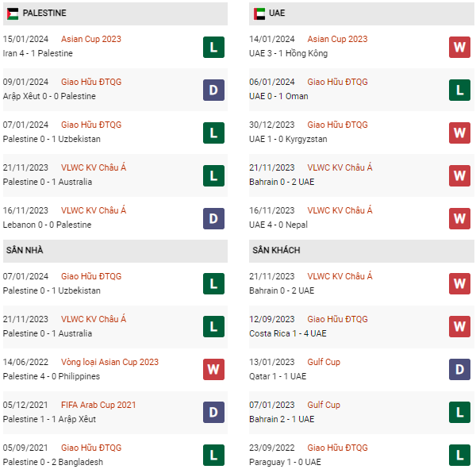Click the W badge for Costa Rica 1-4 UAE
This screenshot has width=476, height=473.
coord(460,327)
